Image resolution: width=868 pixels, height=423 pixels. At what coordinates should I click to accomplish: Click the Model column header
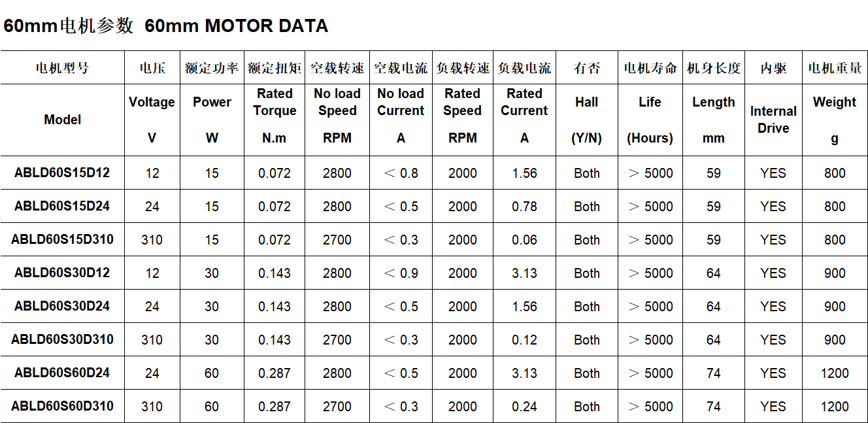pyautogui.click(x=63, y=120)
